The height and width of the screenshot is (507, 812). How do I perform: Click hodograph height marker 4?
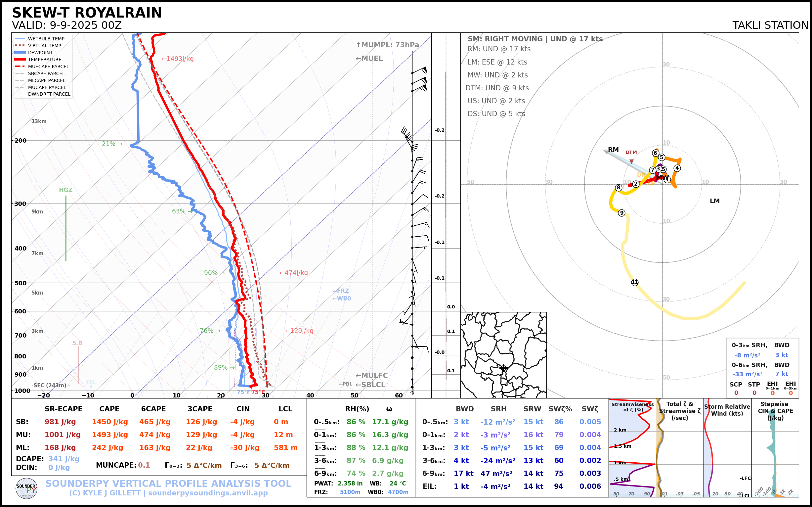click(x=677, y=168)
